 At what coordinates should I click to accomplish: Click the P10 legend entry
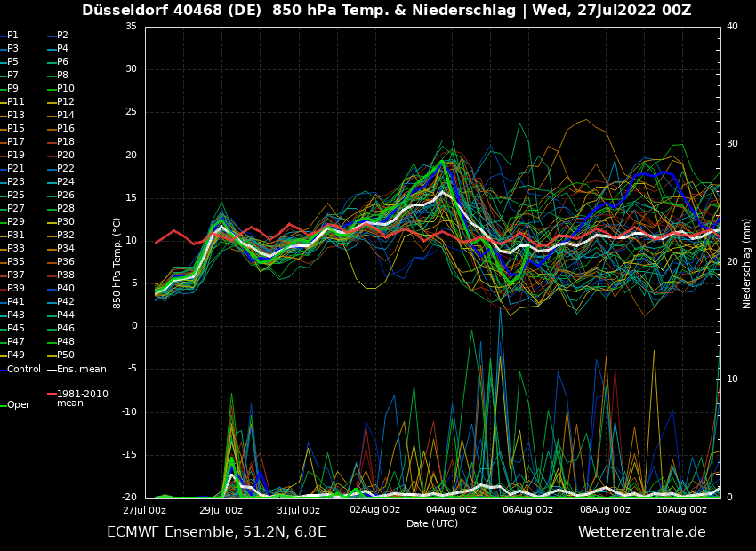pyautogui.click(x=66, y=89)
